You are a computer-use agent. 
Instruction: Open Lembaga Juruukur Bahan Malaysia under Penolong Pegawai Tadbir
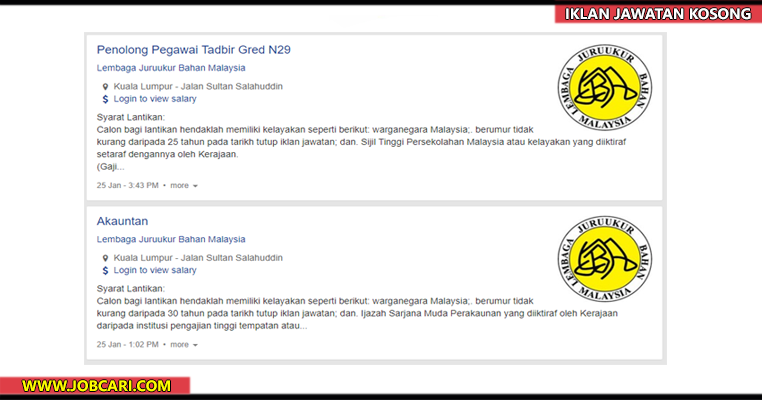click(x=171, y=68)
